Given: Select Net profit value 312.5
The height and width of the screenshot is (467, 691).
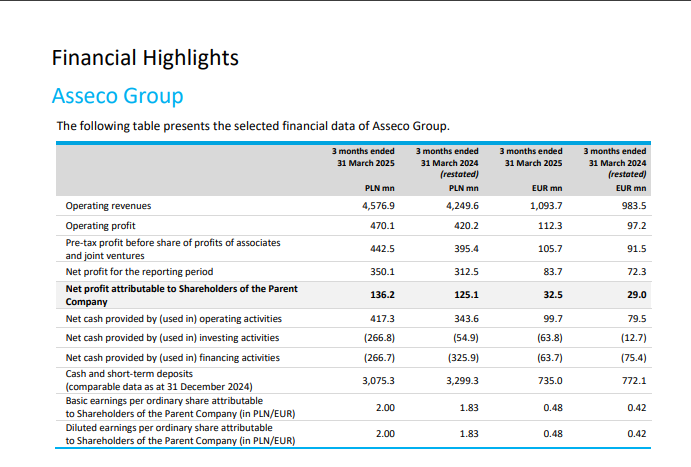Looking at the screenshot, I should pyautogui.click(x=466, y=272).
